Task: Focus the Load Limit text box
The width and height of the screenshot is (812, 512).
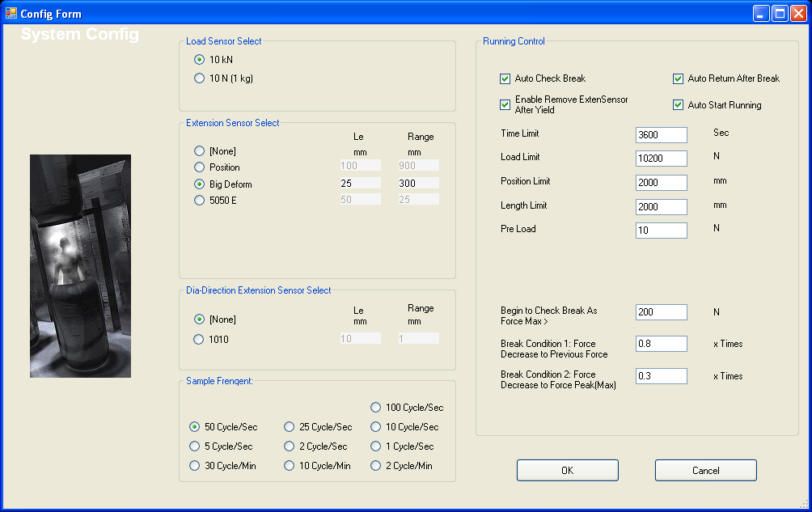Action: 661,159
